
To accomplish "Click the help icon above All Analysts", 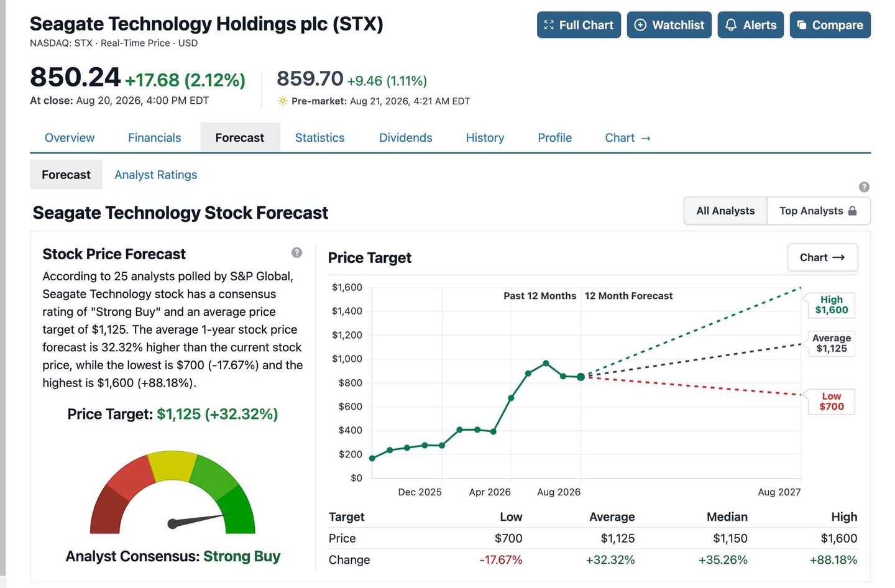I will click(x=864, y=186).
